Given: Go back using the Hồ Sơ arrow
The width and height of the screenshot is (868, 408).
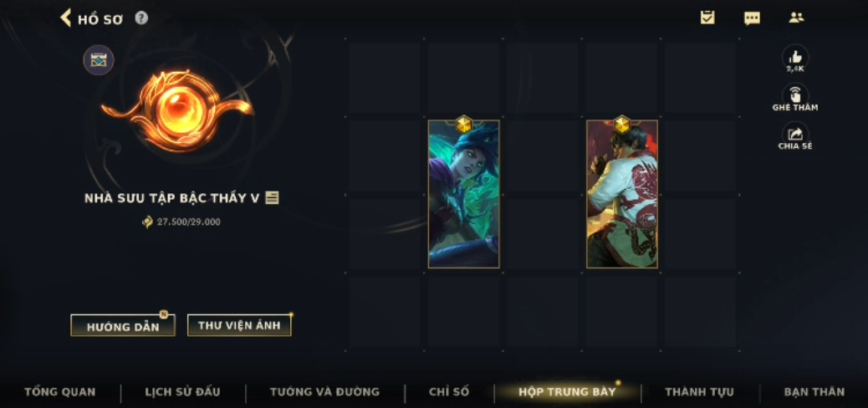Looking at the screenshot, I should (x=66, y=18).
